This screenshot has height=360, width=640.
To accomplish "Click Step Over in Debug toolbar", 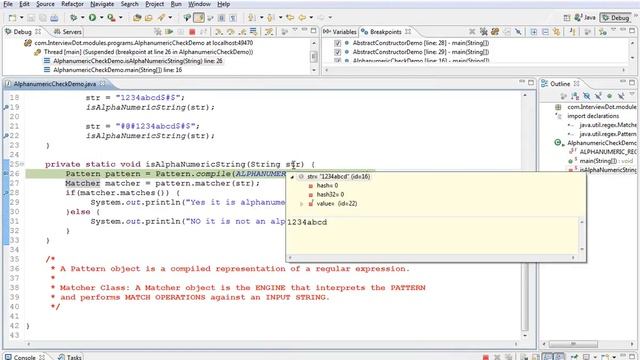I will tap(231, 31).
